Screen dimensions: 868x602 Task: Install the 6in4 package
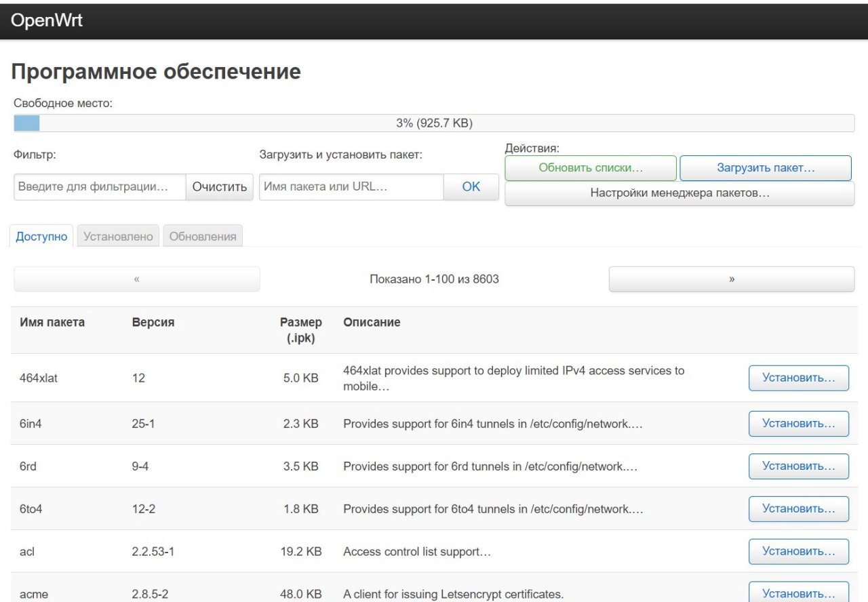click(799, 424)
